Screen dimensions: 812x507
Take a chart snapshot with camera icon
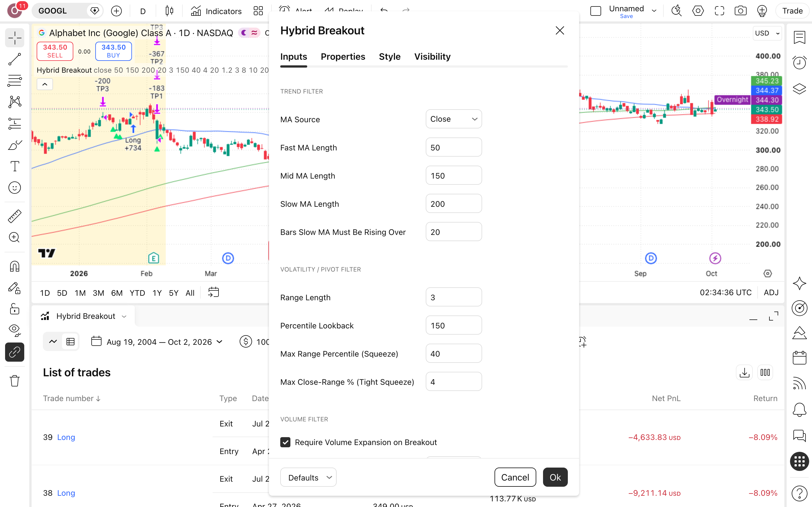(741, 11)
